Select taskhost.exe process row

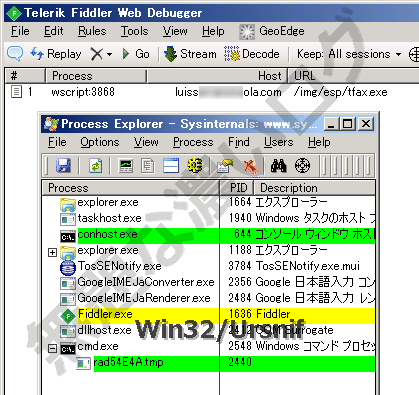(209, 218)
